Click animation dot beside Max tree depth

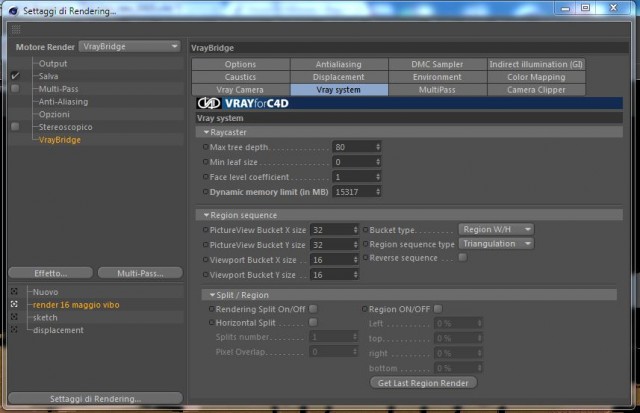(x=205, y=147)
